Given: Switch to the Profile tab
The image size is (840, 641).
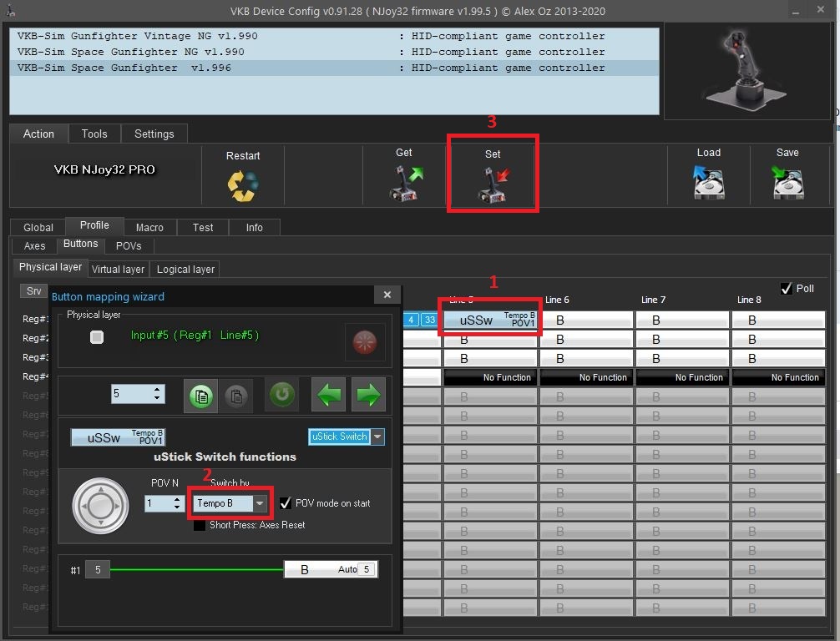Looking at the screenshot, I should 94,225.
